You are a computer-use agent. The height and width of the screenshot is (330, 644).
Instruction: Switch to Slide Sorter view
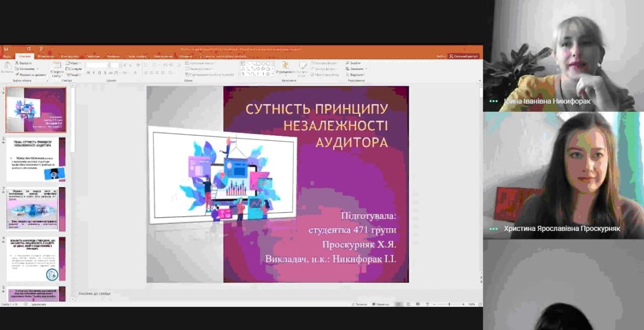pos(408,304)
